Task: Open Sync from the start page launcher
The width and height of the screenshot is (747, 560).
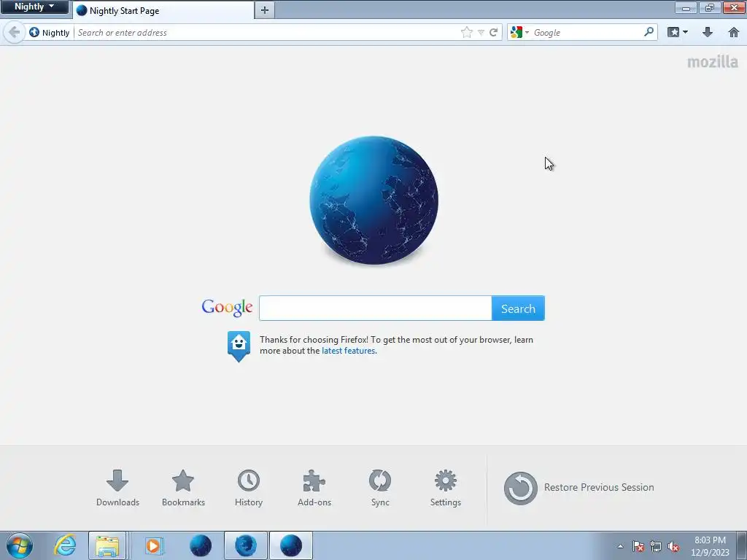Action: [x=380, y=488]
